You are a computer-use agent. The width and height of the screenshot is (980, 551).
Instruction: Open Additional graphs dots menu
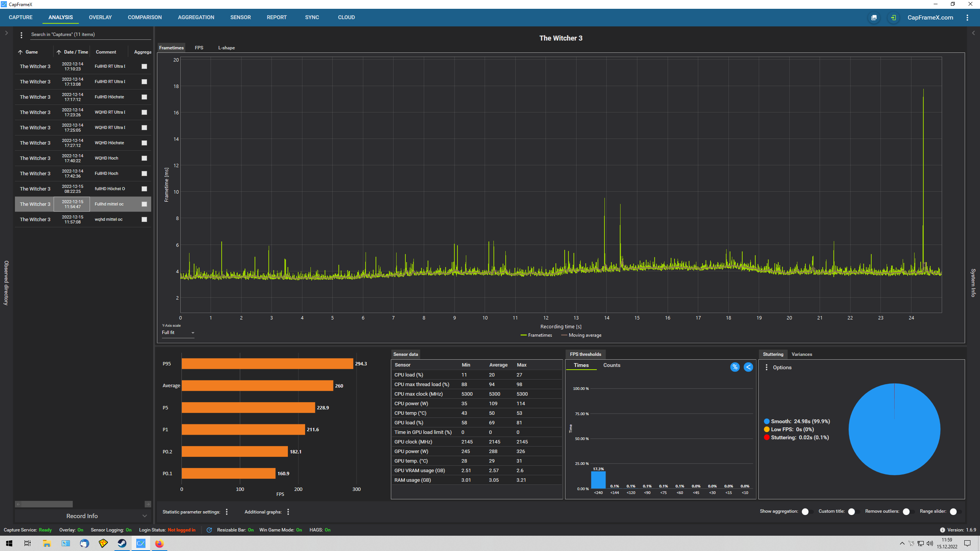[x=288, y=512]
